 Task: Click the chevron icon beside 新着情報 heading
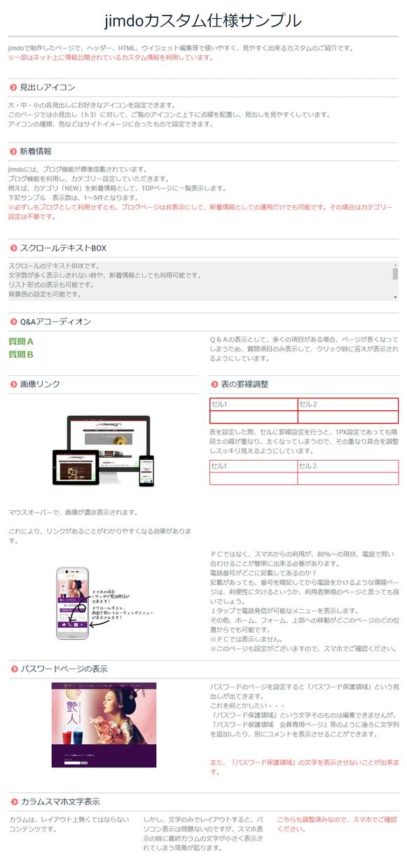[x=13, y=151]
